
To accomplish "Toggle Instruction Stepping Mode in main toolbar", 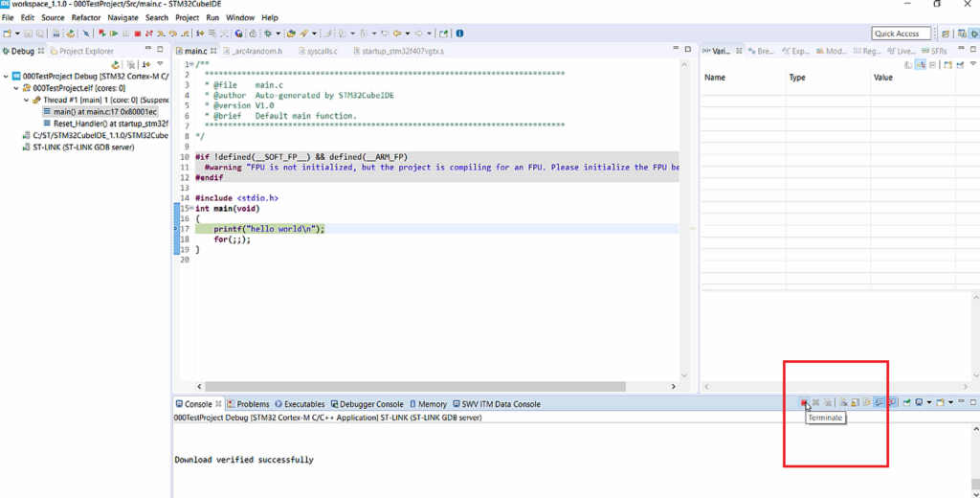I will (200, 34).
